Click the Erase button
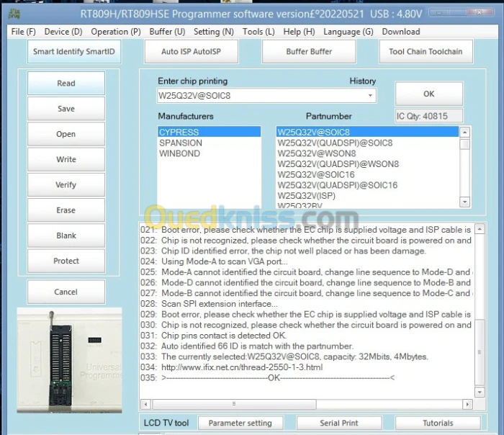 (x=66, y=210)
